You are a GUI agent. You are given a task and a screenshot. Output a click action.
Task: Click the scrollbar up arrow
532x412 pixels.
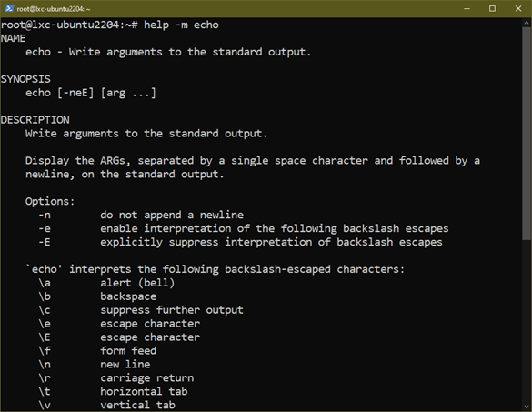[x=527, y=23]
